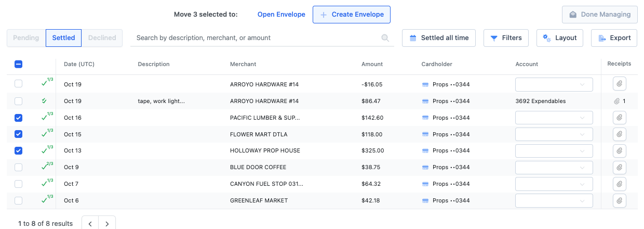Click card icon in Greenleaf Market row
The image size is (644, 229).
click(425, 200)
